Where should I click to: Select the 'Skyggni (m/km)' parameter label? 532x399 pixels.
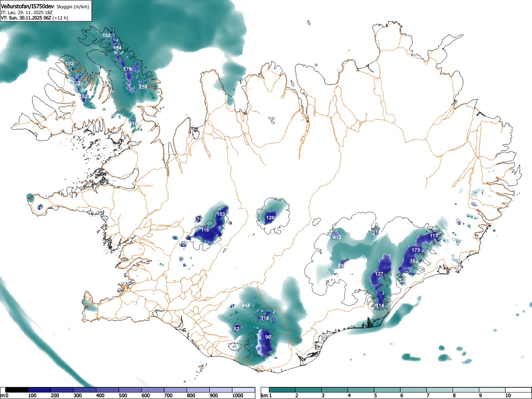coord(73,7)
